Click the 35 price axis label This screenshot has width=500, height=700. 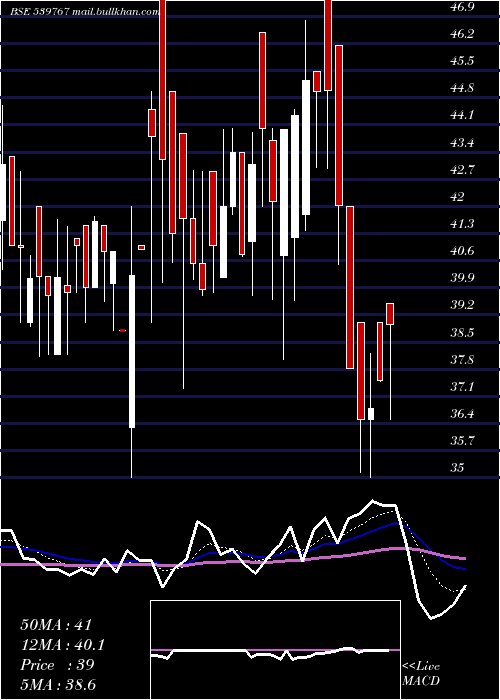[458, 468]
